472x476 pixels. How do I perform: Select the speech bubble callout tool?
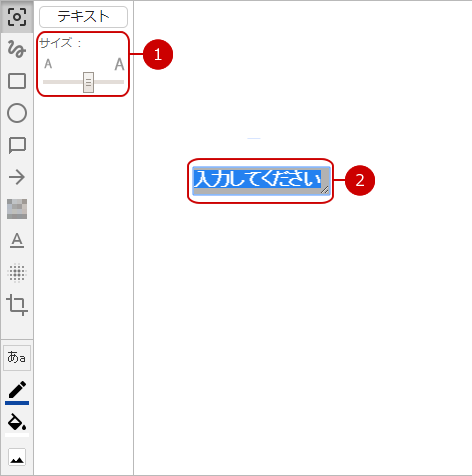tap(17, 145)
